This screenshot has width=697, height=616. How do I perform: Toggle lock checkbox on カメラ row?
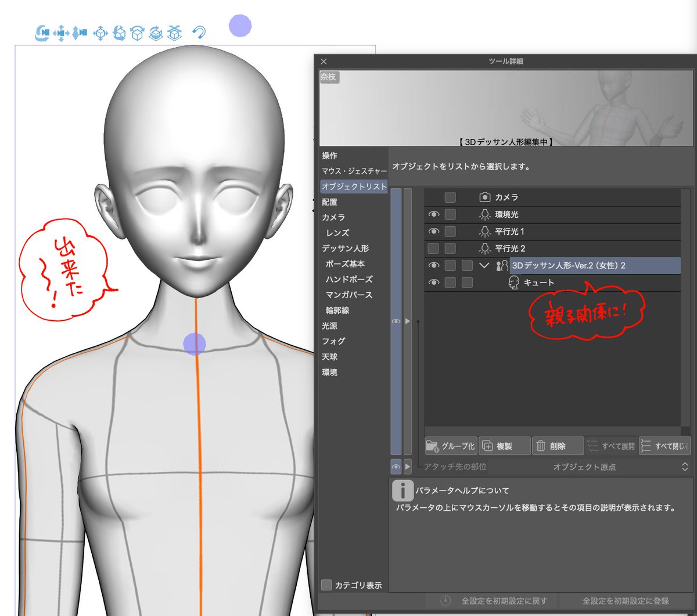point(450,198)
